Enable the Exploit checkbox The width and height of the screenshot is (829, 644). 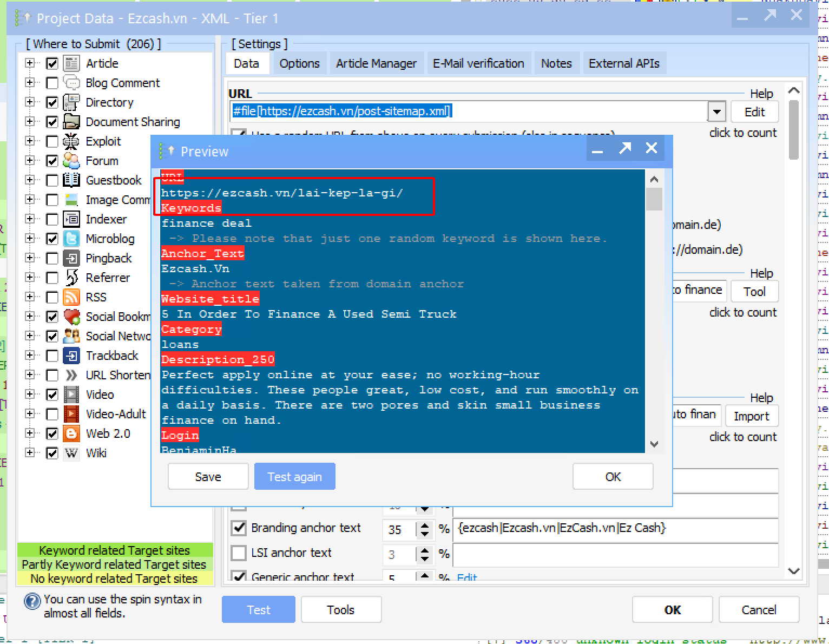52,141
